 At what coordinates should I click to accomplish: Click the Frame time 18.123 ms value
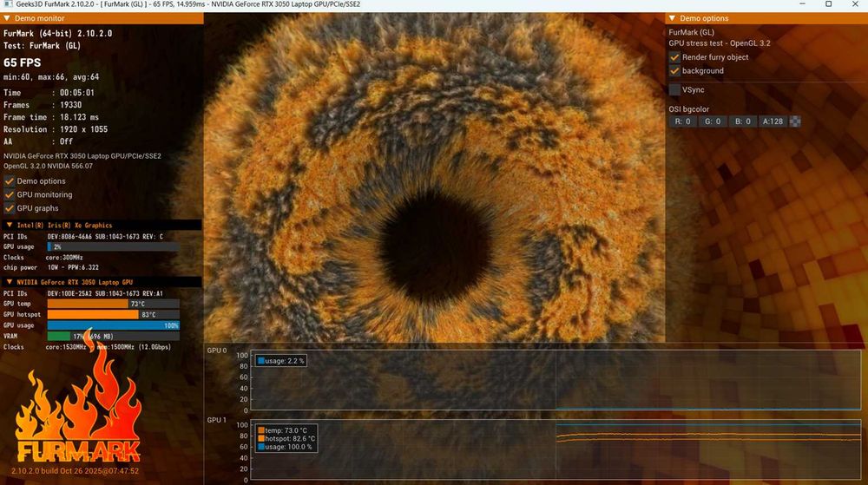tap(79, 117)
